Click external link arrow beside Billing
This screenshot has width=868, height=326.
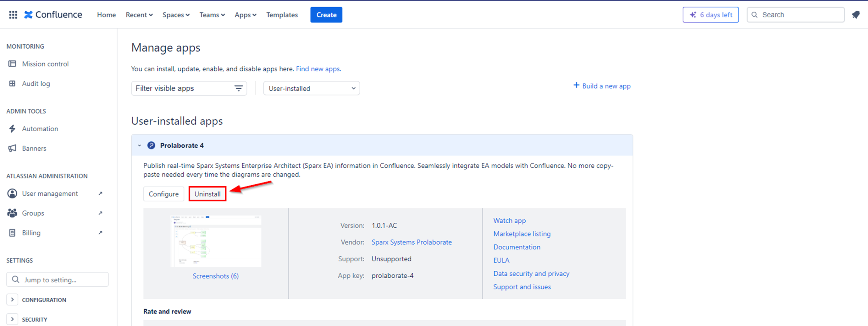point(100,232)
